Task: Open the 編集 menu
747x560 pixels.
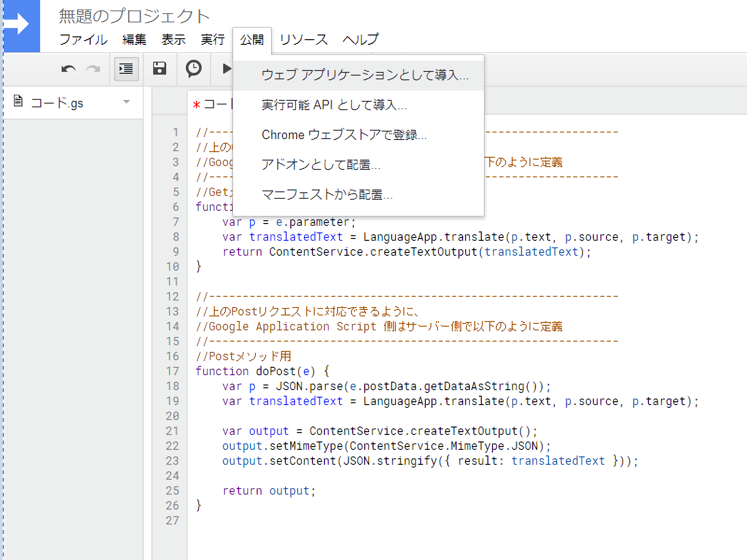Action: (x=134, y=40)
